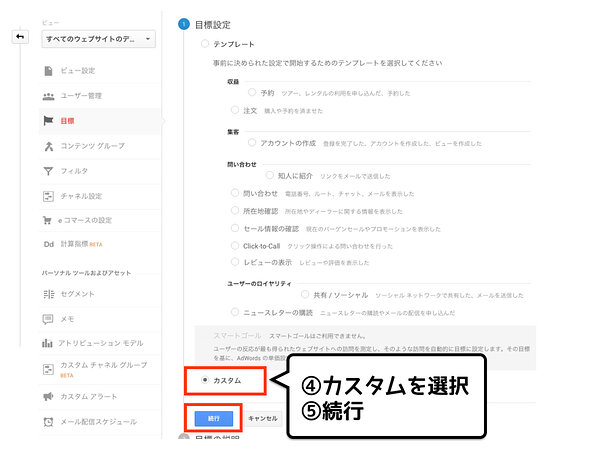Screen dimensions: 600x450
Task: Select the 予約 template radio button
Action: coord(252,92)
